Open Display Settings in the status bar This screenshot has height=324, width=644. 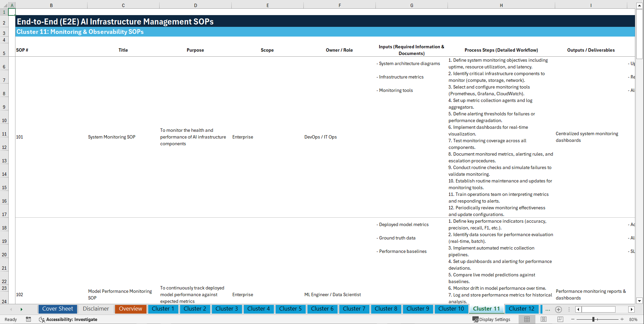491,319
